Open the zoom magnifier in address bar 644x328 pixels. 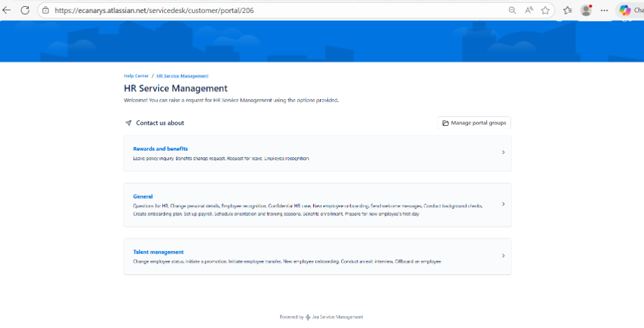(513, 10)
